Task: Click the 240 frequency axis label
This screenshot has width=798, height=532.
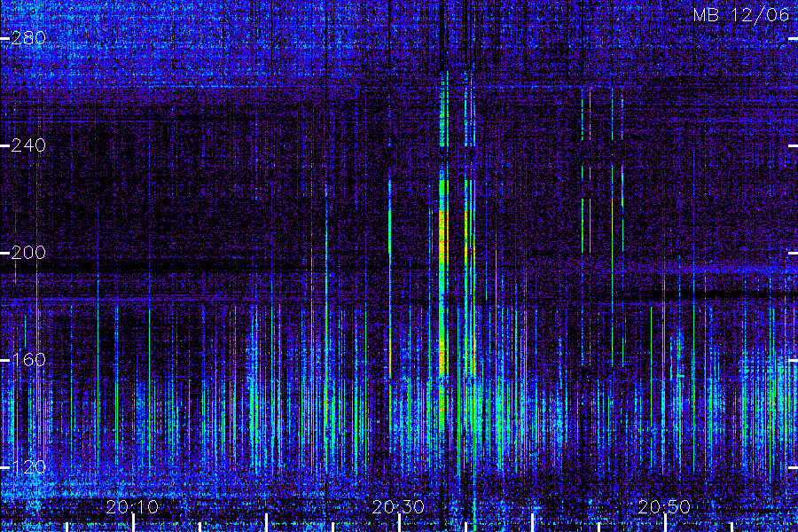Action: (28, 145)
